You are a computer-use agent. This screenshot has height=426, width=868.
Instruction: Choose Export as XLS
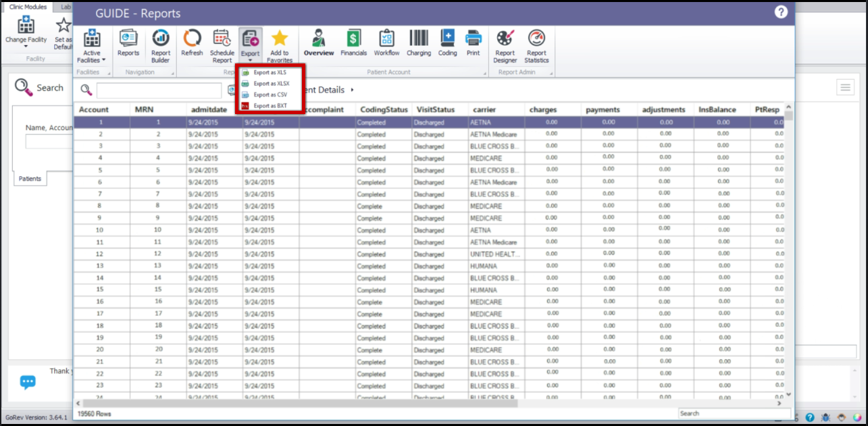270,72
